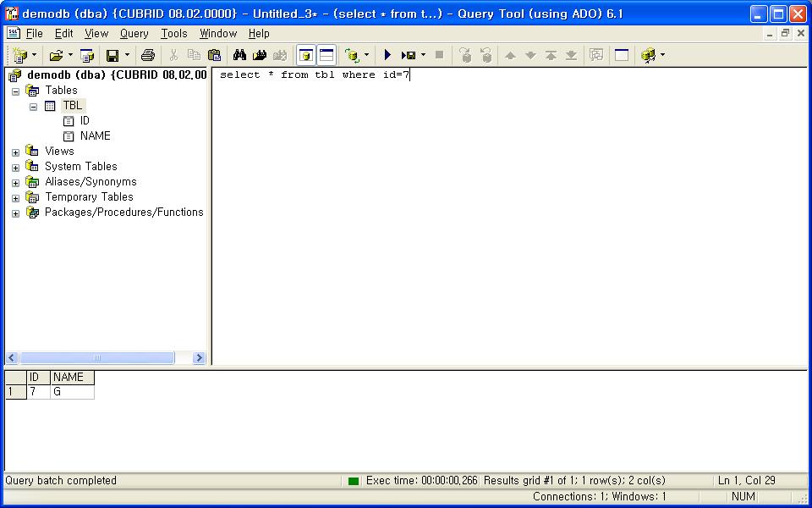Open dropdown arrow next to Save icon
The height and width of the screenshot is (508, 812).
[127, 55]
